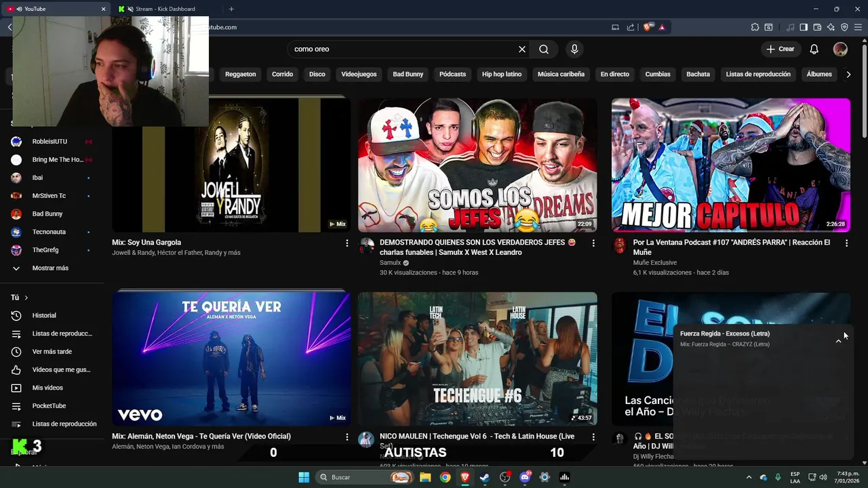Image resolution: width=868 pixels, height=488 pixels.
Task: Expand subscriptions with Mostrar más
Action: coord(52,268)
